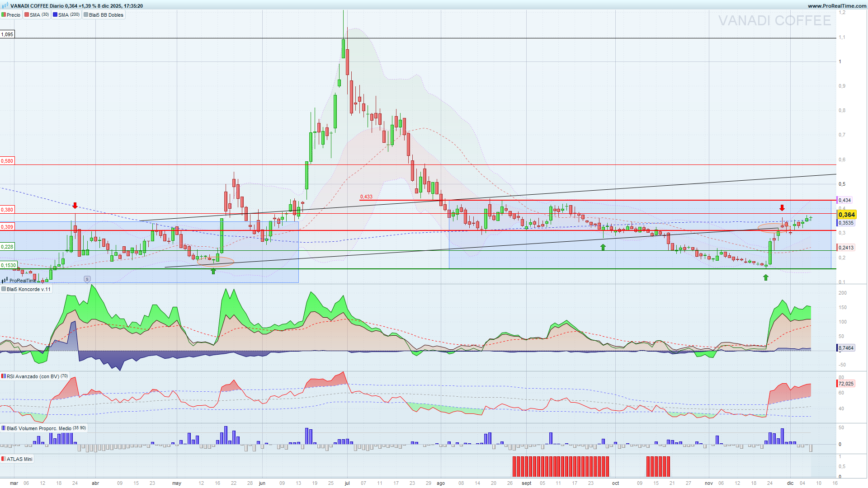Open the RSI Avanzado (con BV) label

tap(37, 376)
